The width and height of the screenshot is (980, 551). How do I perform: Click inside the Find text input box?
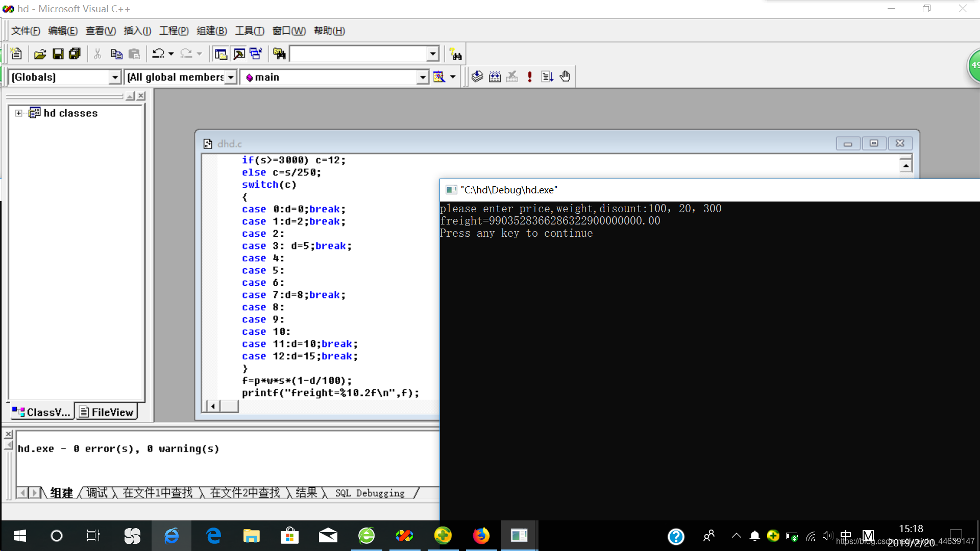pos(359,54)
